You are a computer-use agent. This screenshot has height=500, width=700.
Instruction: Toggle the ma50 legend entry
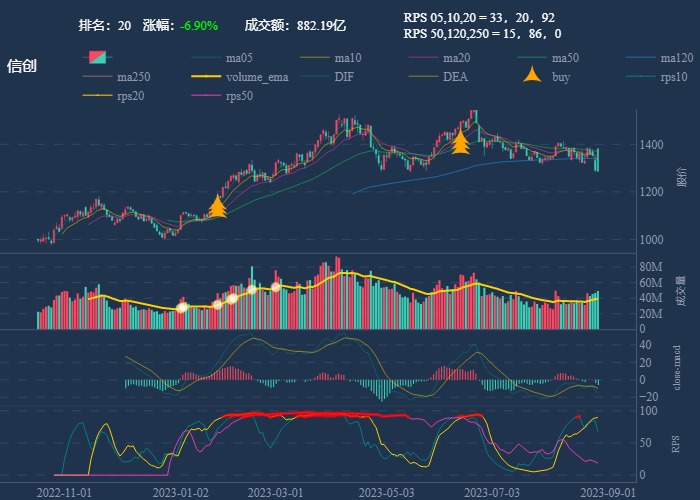[x=565, y=58]
